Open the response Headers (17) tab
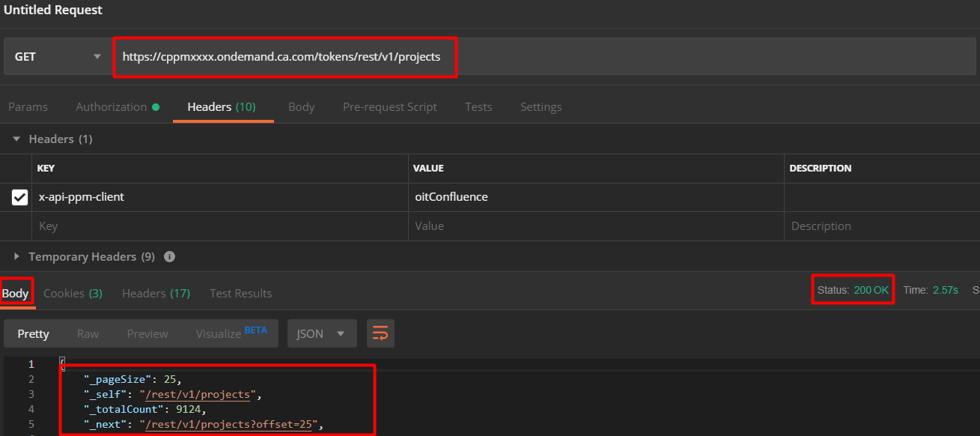The image size is (980, 436). tap(156, 294)
